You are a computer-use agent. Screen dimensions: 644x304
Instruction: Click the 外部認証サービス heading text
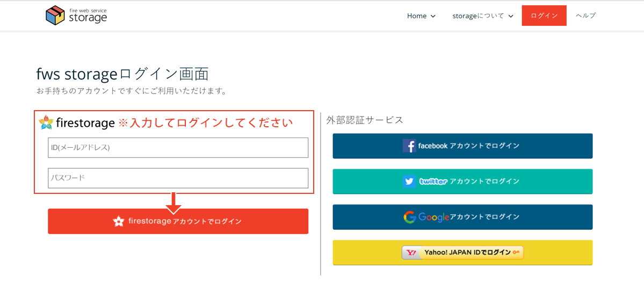point(365,120)
